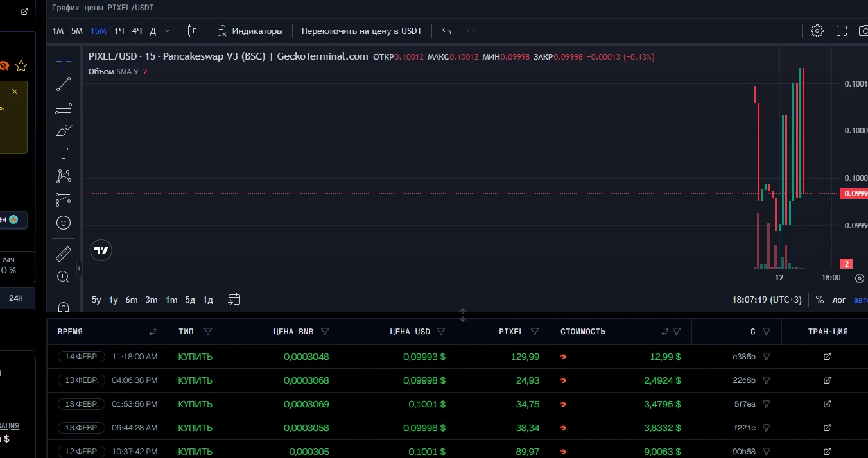Open the PIXEL column filter

[535, 332]
